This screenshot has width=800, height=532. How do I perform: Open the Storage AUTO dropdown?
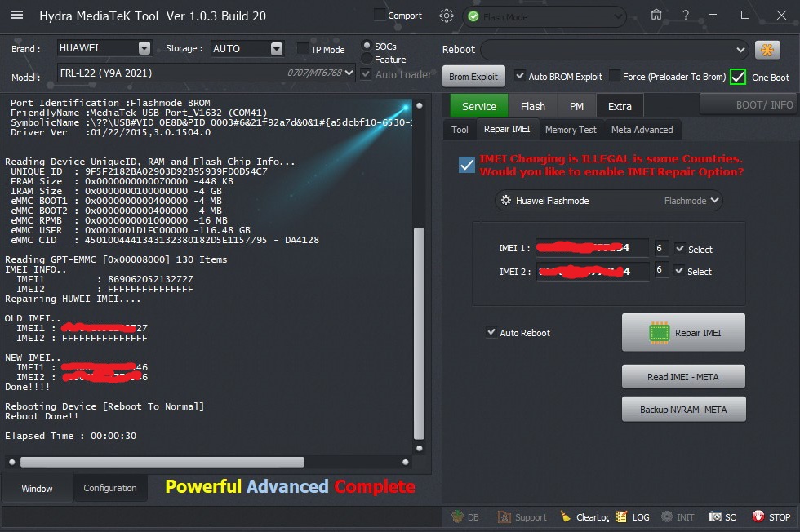277,48
